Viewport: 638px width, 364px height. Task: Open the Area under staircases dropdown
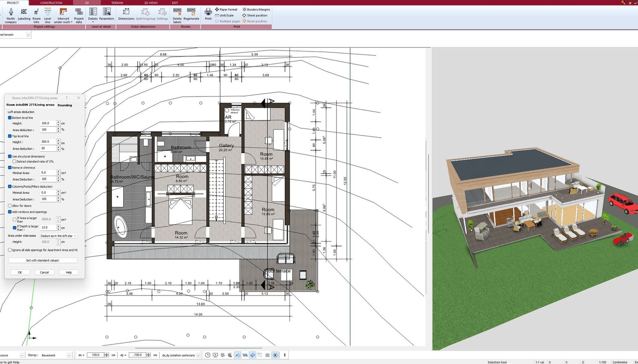[59, 236]
